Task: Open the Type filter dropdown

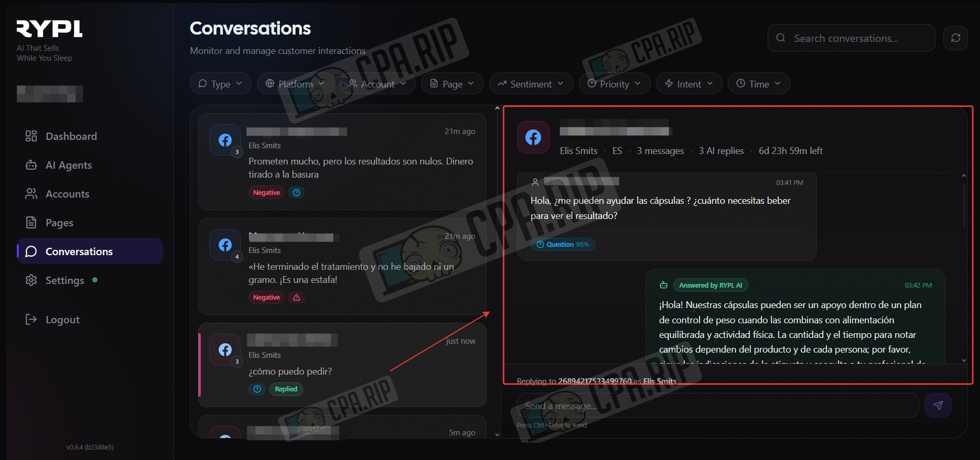Action: pos(220,84)
